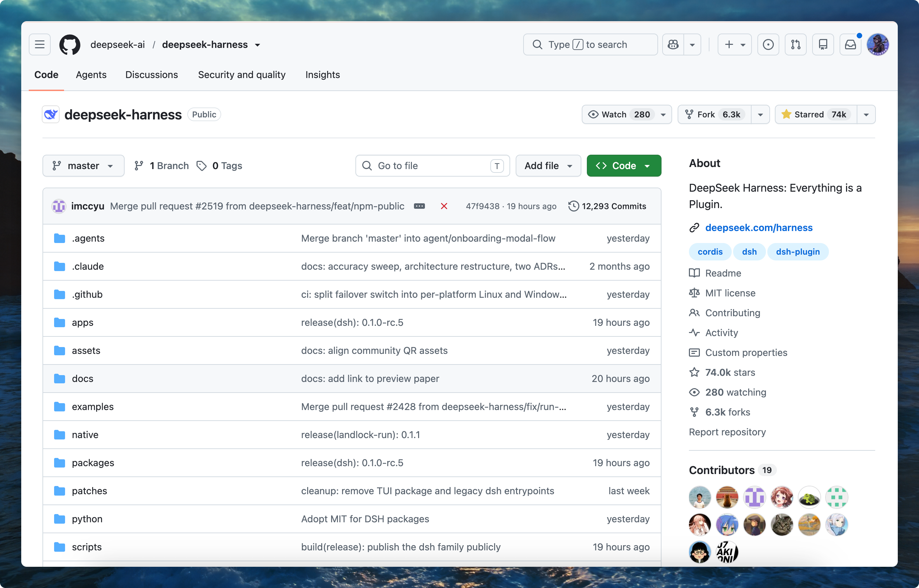View the 0 Tags link
Screen dimensions: 919x588
click(219, 166)
